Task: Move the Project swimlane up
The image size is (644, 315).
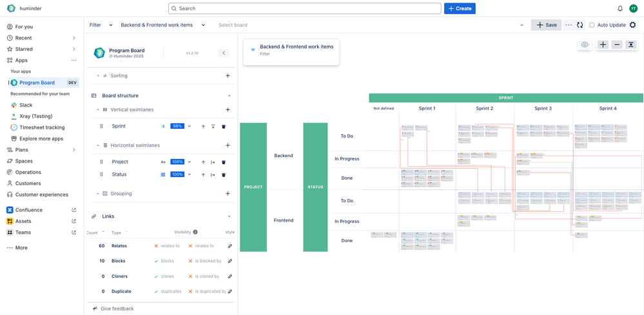Action: coord(203,162)
